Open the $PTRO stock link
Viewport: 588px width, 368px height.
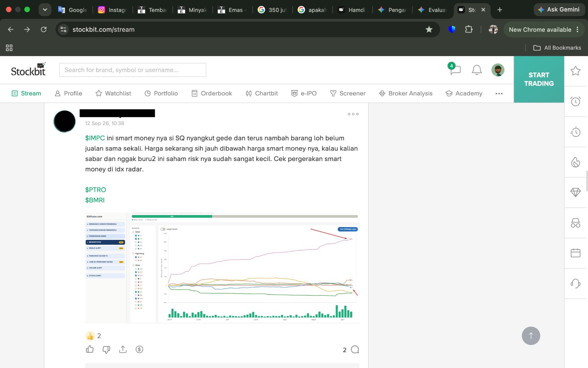pyautogui.click(x=96, y=190)
